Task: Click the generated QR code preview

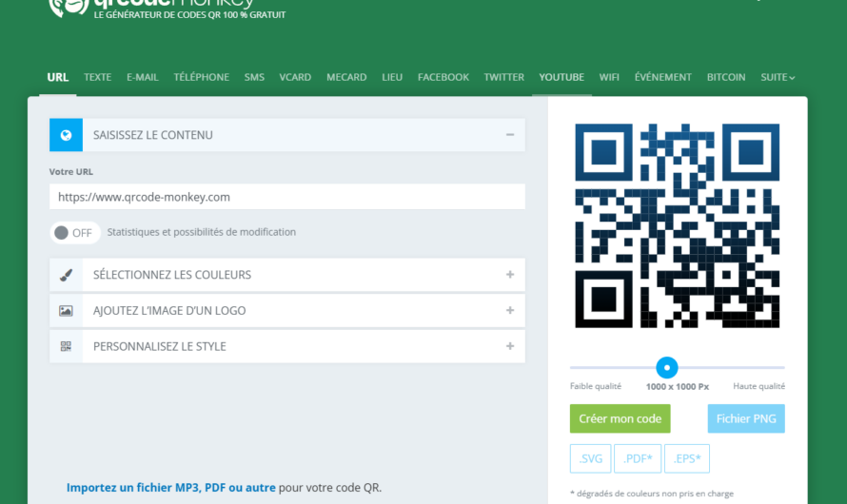Action: (678, 225)
